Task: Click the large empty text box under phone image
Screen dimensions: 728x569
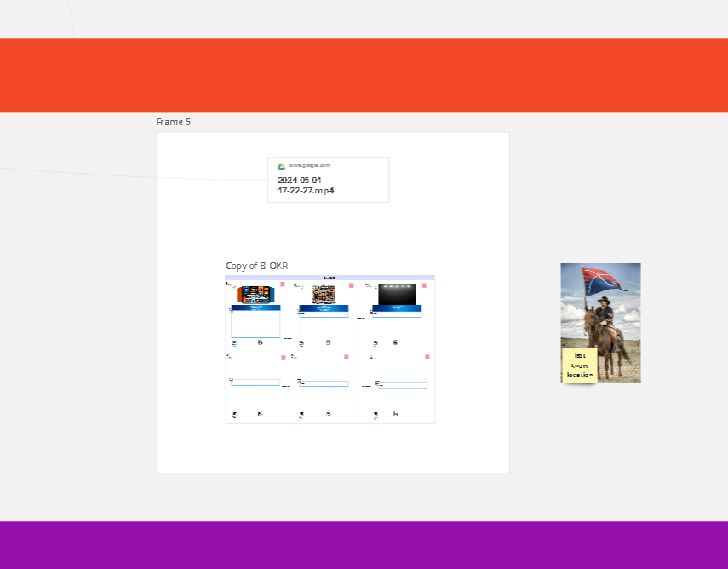Action: click(x=255, y=324)
